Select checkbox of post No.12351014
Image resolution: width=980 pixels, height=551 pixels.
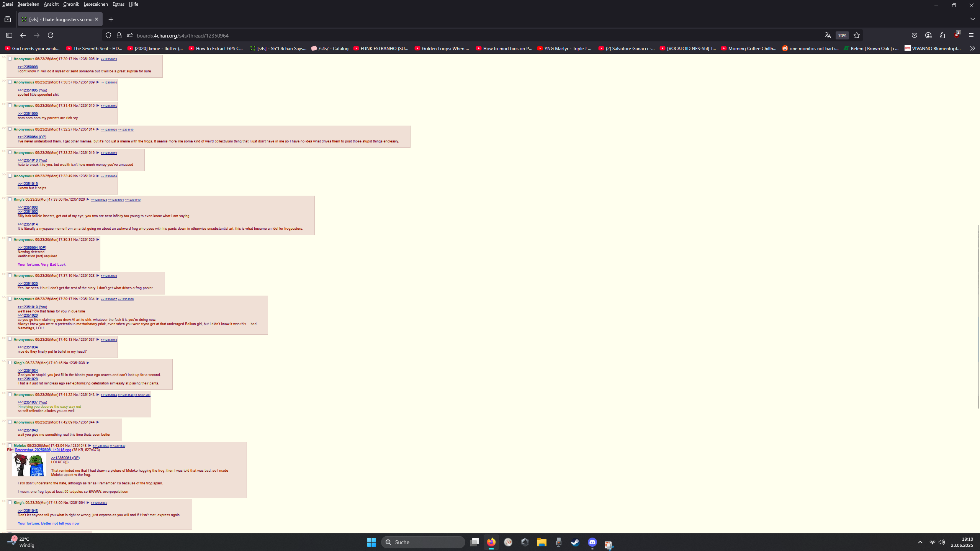click(10, 129)
